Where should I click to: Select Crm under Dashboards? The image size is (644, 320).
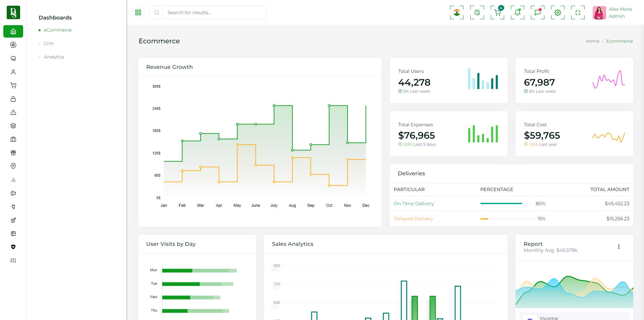coord(49,44)
